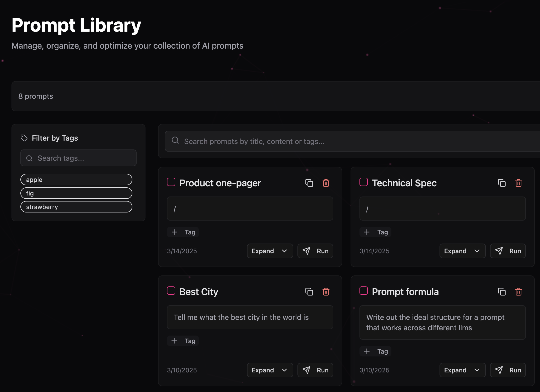Open Expand dropdown on Product one-pager

pyautogui.click(x=270, y=251)
